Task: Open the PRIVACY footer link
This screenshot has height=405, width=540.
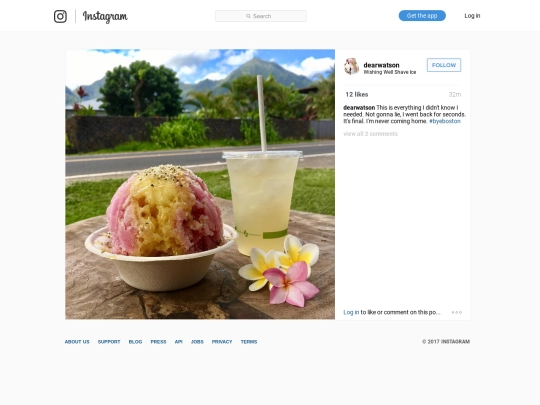Action: pos(222,342)
